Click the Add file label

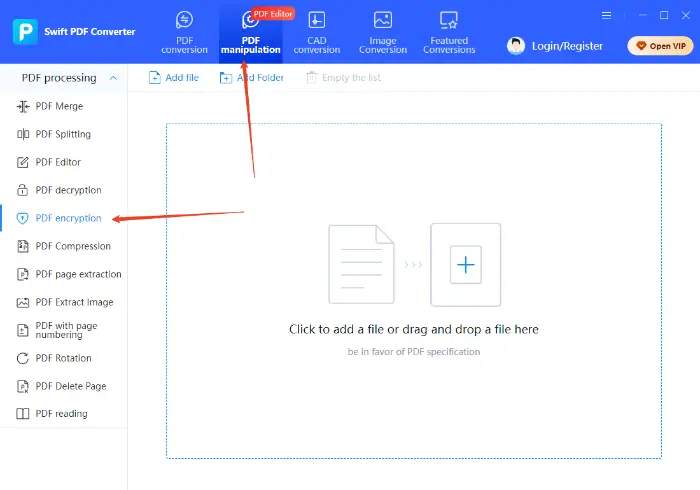coord(182,78)
